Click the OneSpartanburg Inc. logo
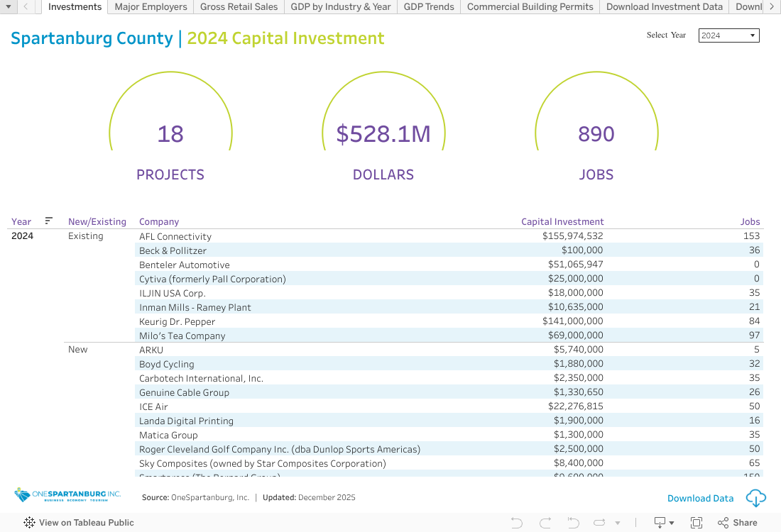The height and width of the screenshot is (532, 781). (x=67, y=495)
